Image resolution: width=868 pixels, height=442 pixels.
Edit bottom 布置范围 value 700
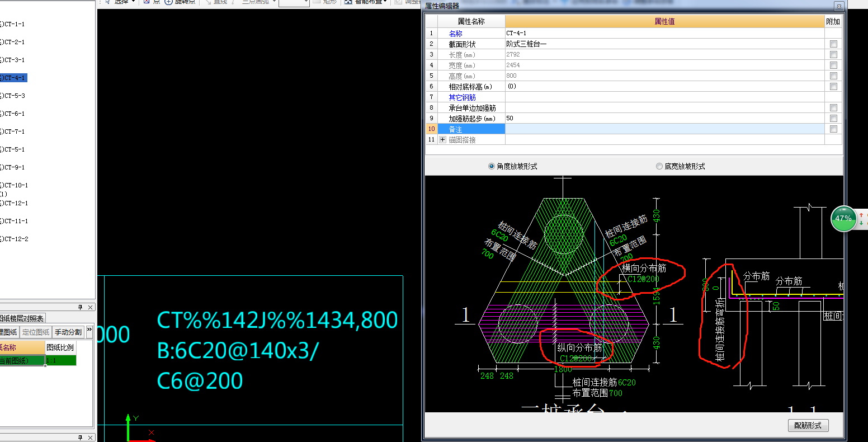(x=615, y=393)
